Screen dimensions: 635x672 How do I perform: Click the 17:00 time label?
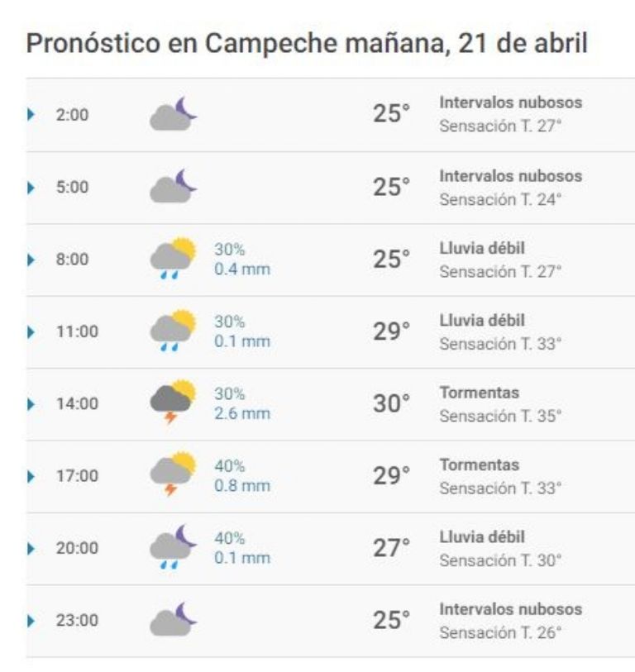[77, 476]
